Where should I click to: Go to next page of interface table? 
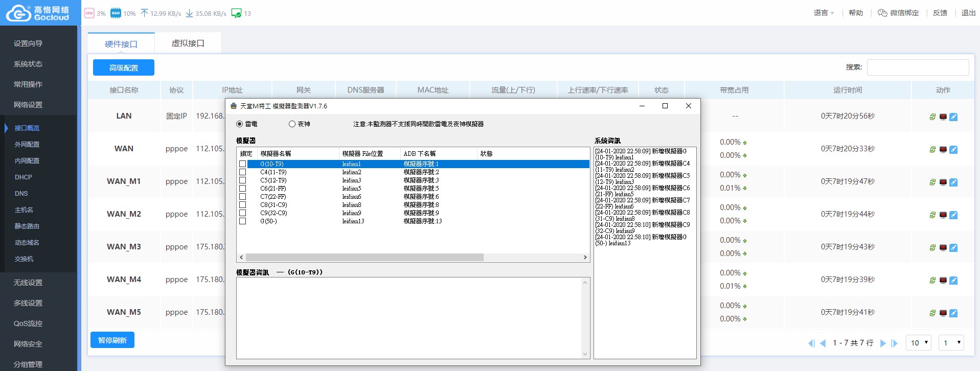[883, 343]
